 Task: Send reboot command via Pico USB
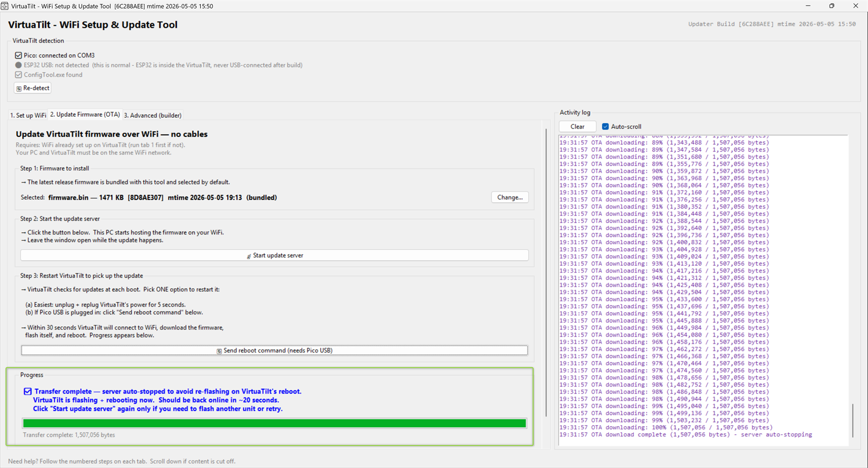[x=275, y=351]
